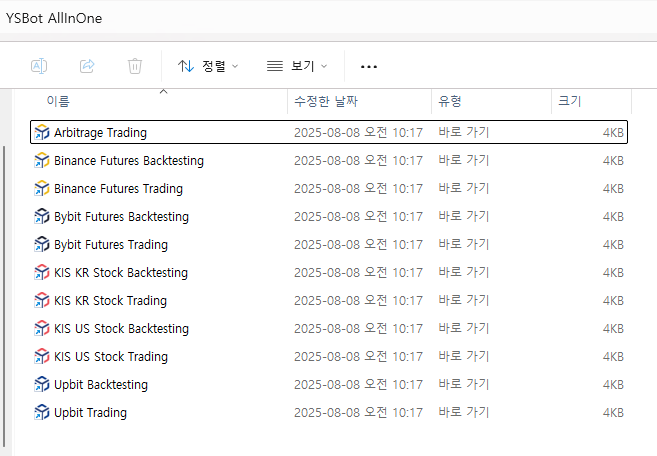Sort by the 크기 column header

tap(570, 101)
